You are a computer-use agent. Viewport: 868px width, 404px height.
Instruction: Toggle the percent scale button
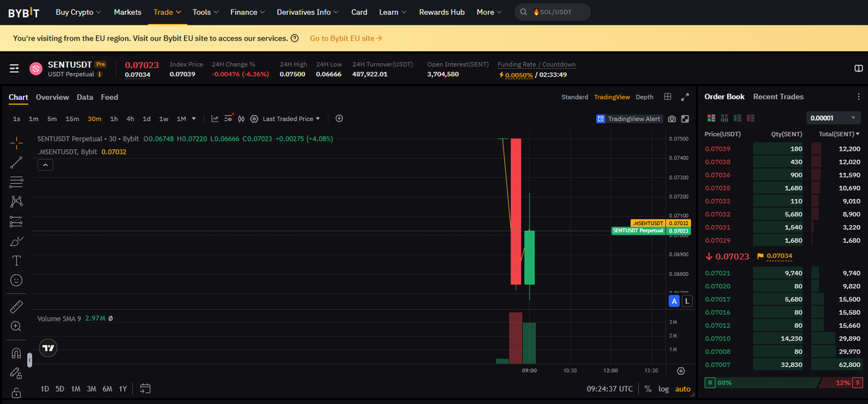647,389
